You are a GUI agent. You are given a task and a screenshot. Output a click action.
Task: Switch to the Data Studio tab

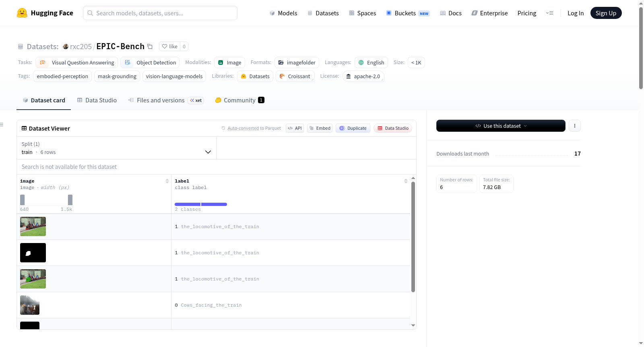[97, 100]
